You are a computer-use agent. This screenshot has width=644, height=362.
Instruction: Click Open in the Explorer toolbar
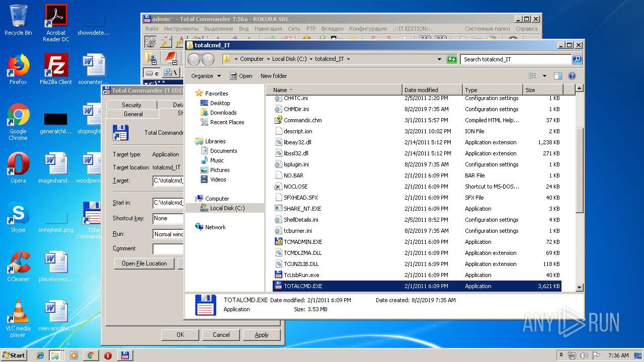pos(241,76)
